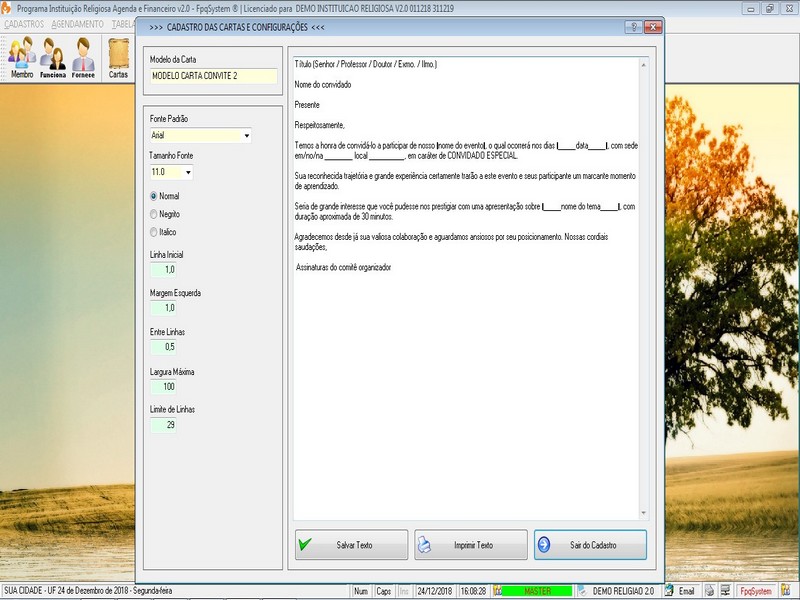This screenshot has width=800, height=600.
Task: Click the Limite de Linhas value field
Action: click(163, 424)
